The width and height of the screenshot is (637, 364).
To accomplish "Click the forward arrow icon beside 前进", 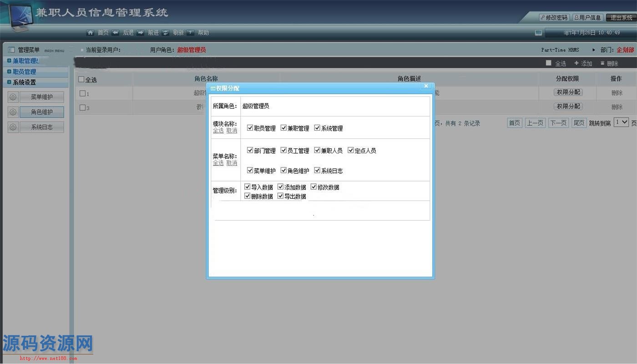I will [141, 33].
